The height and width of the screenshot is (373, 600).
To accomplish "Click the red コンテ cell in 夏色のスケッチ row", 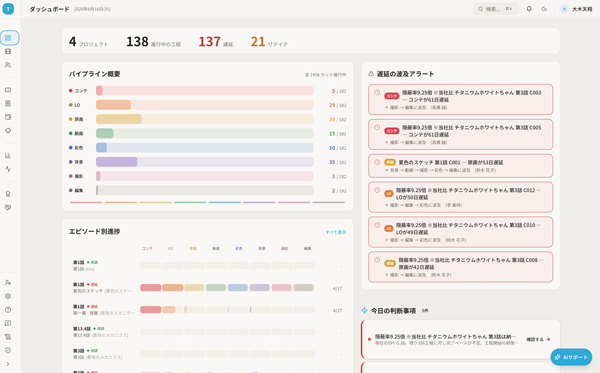I will (150, 288).
